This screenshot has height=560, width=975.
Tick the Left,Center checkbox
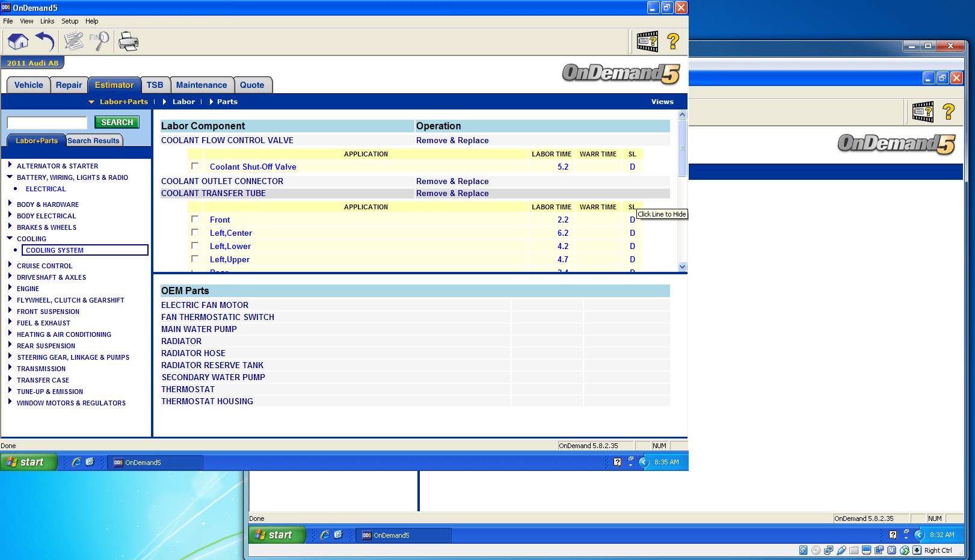pyautogui.click(x=195, y=232)
